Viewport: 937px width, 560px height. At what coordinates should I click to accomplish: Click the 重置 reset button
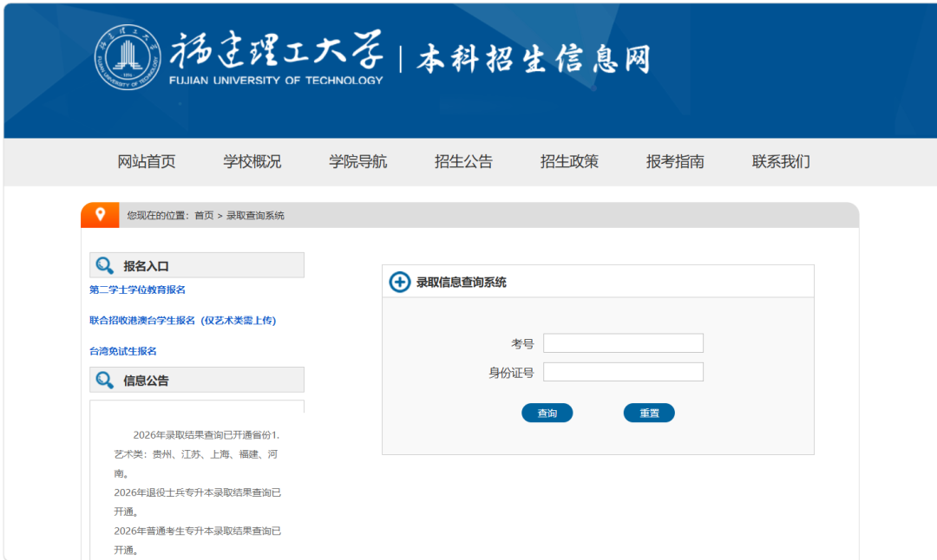649,413
